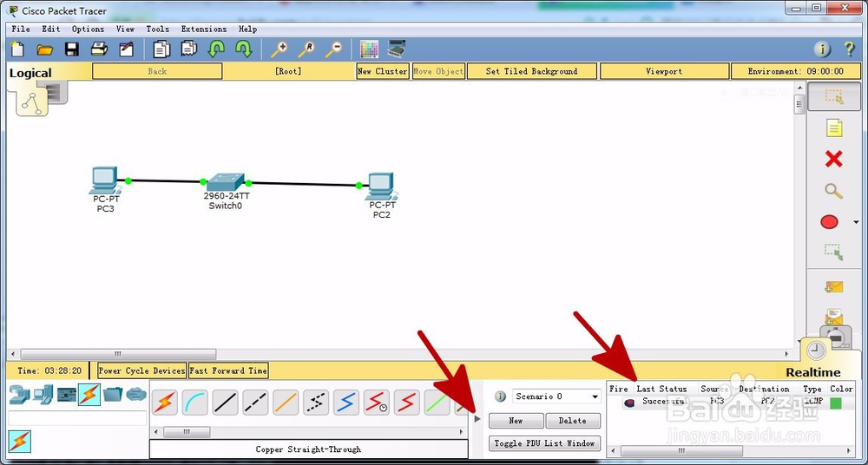Open the End Devices category
Screen dimensions: 868x465
(43, 394)
